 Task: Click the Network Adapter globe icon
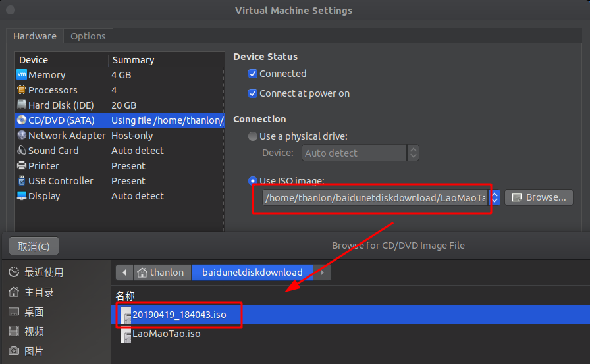click(22, 135)
